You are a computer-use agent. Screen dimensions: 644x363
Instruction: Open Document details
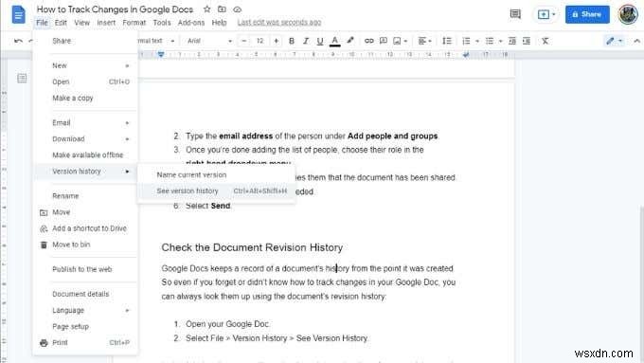[85, 294]
